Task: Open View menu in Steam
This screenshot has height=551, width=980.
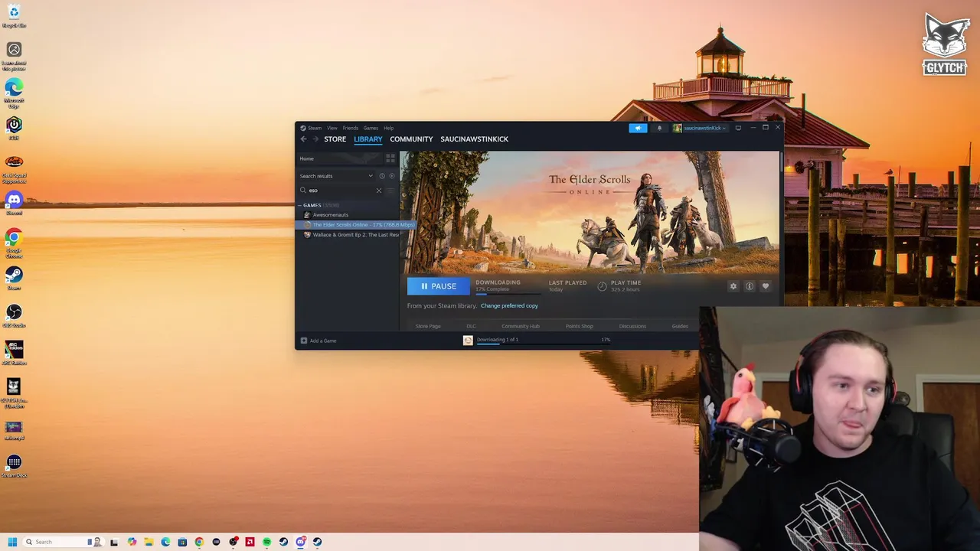Action: coord(332,128)
